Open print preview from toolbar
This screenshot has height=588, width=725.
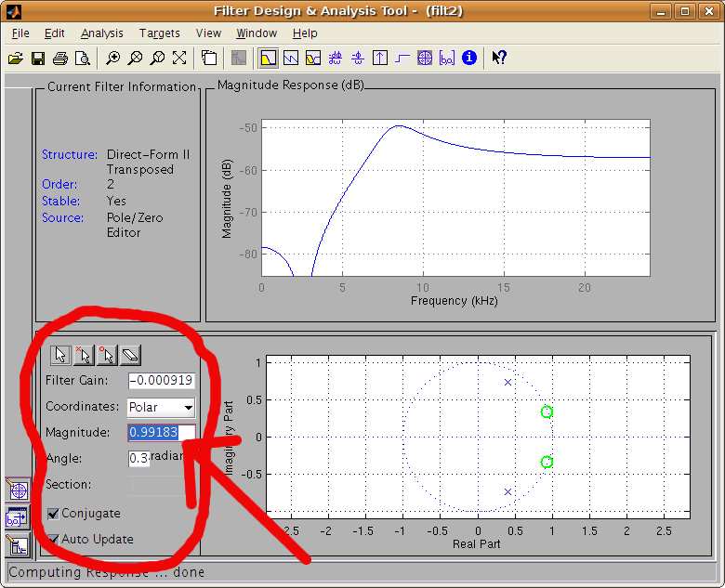tap(83, 59)
